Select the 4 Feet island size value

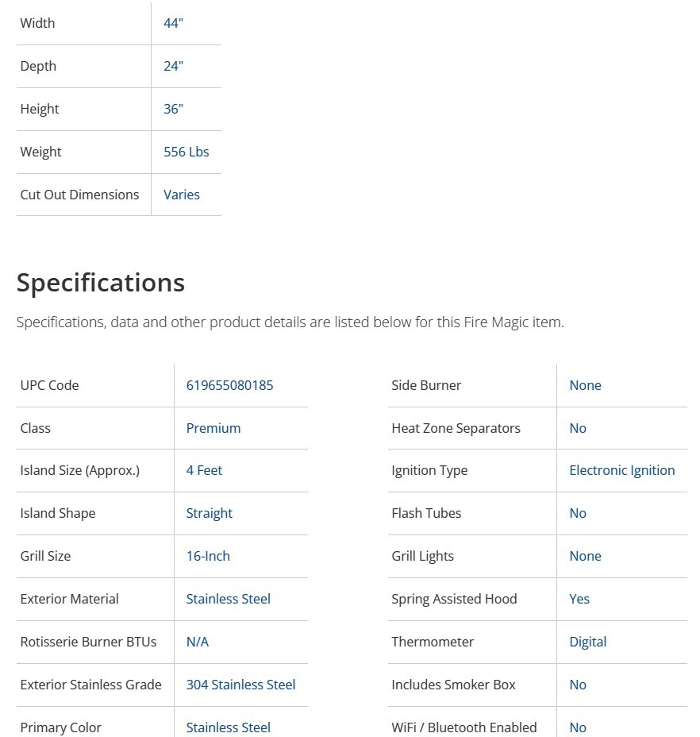(204, 470)
